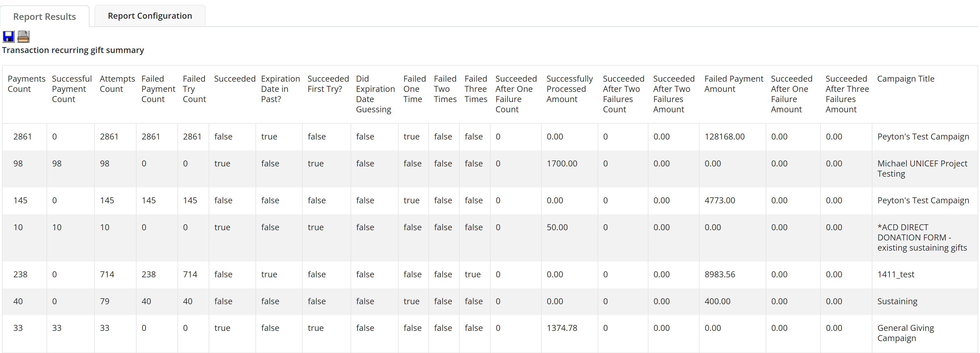Click Payments Count value 33
This screenshot has height=353, width=980.
click(18, 328)
